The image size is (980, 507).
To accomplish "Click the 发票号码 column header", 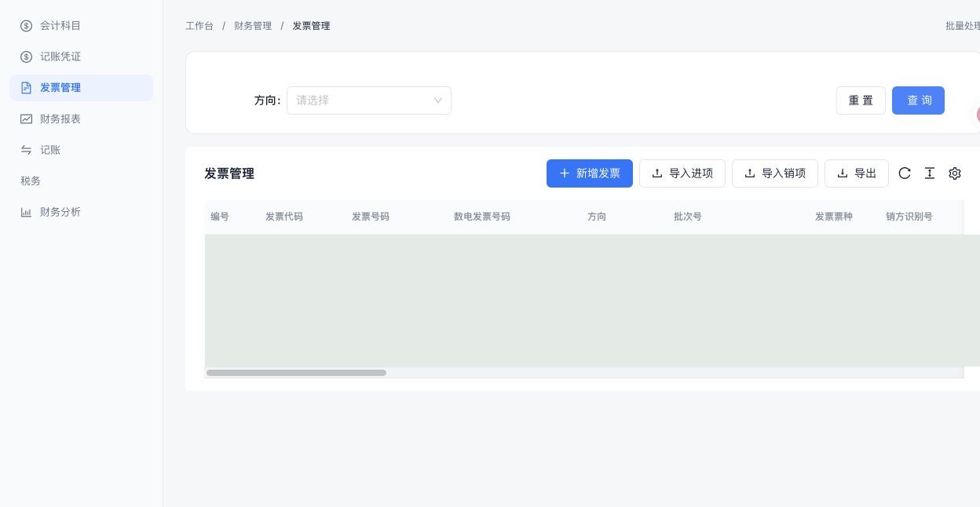I will click(x=371, y=217).
